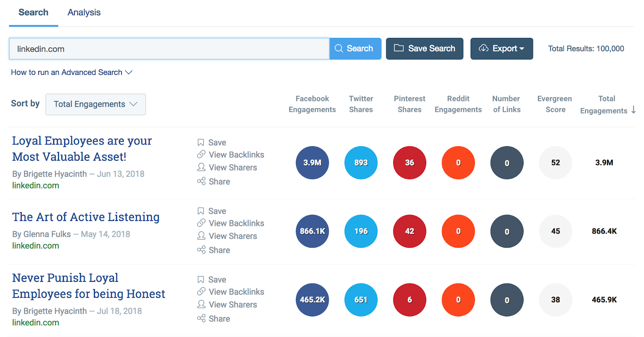Sort by Evergreen Score column header
Image resolution: width=644 pixels, height=337 pixels.
point(555,104)
